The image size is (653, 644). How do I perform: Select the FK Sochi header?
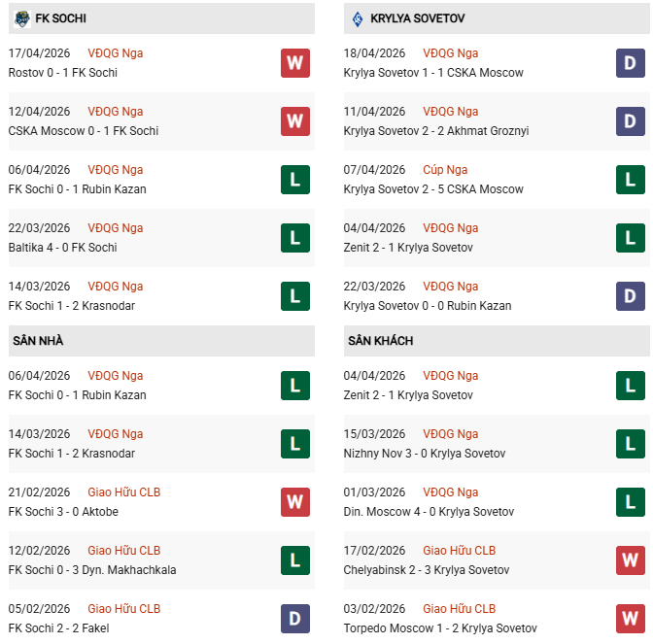pos(60,17)
